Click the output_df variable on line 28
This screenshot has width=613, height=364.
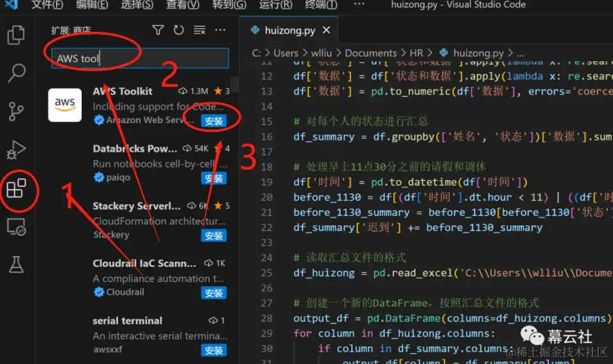(x=321, y=318)
